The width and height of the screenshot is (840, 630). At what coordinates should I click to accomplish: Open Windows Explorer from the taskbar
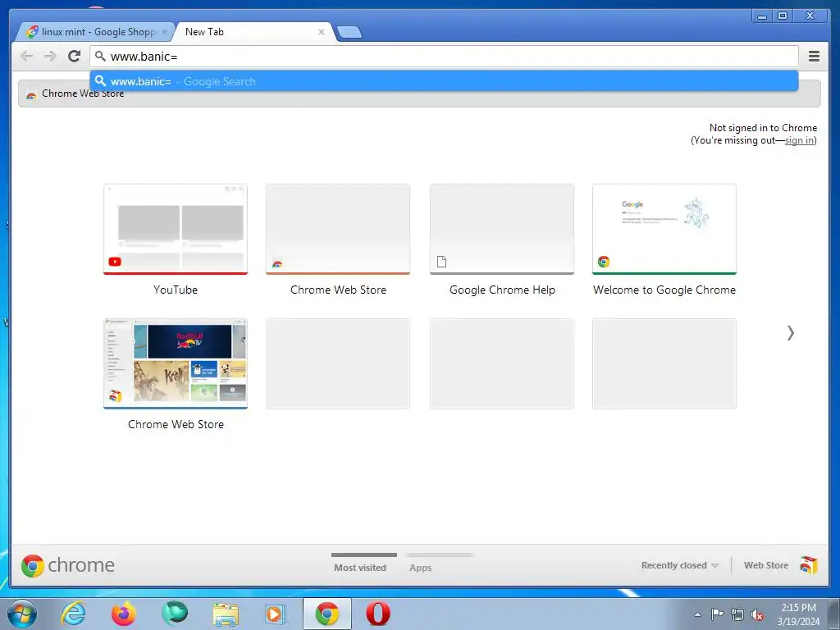tap(226, 614)
